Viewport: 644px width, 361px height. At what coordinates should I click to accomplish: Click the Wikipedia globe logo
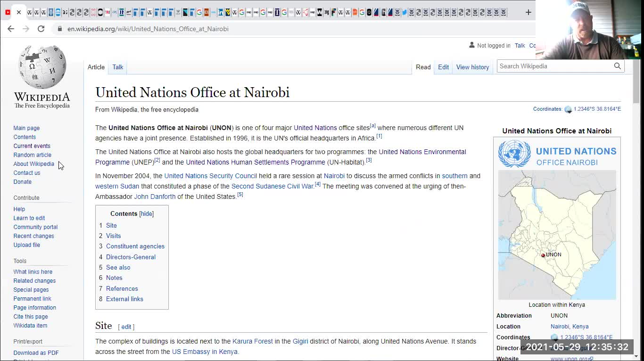[x=42, y=67]
